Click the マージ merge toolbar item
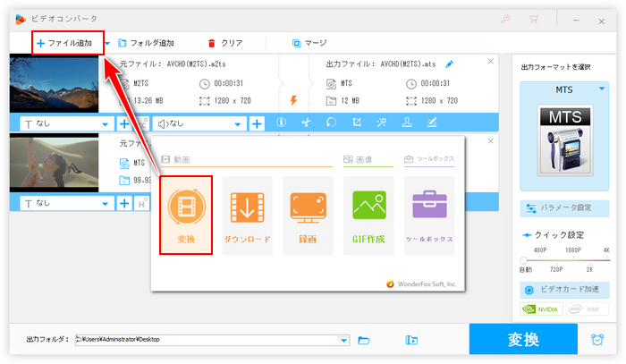Image resolution: width=626 pixels, height=364 pixels. [309, 43]
